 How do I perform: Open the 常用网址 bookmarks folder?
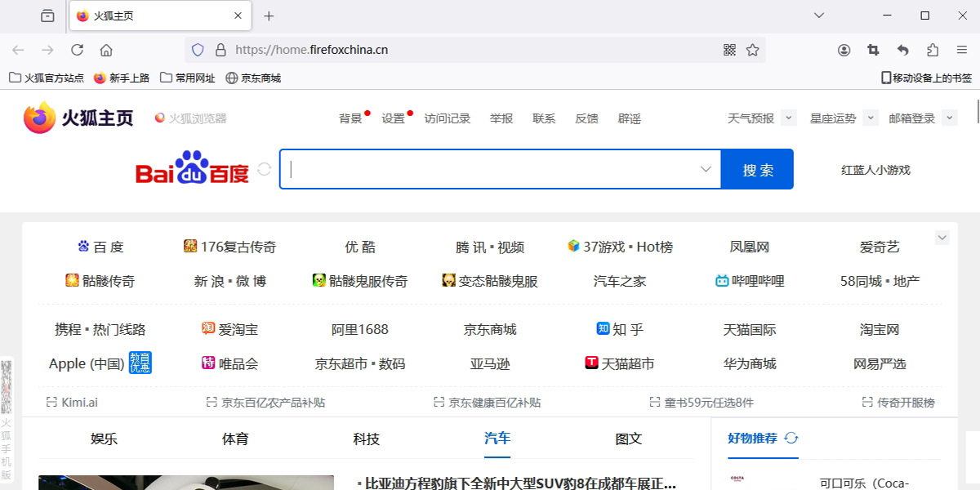click(x=188, y=78)
